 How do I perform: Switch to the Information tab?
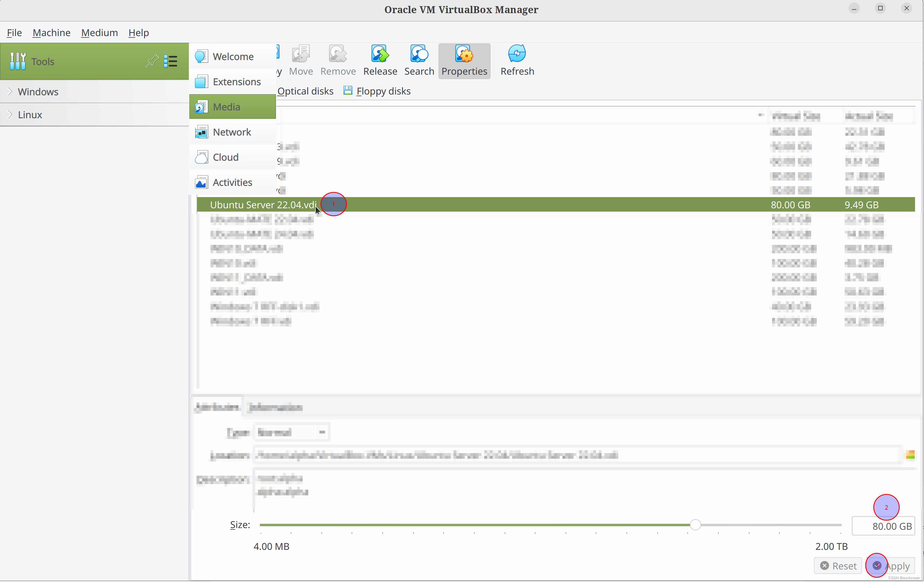[275, 407]
